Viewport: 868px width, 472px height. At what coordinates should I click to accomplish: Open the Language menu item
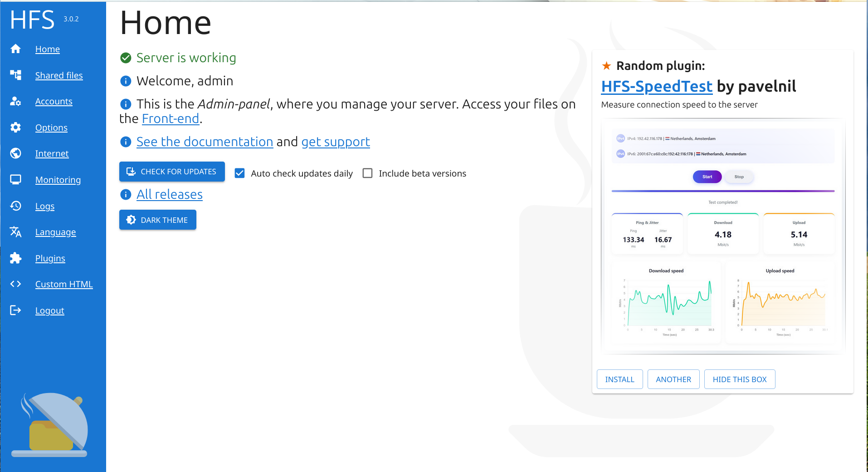(55, 232)
